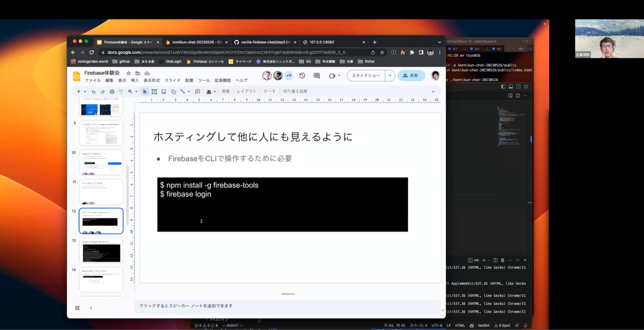Star the Firebase体験会 presentation

[x=129, y=73]
